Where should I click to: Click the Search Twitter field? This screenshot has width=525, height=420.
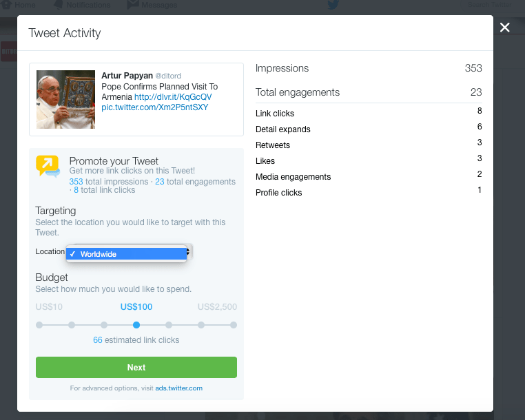(489, 5)
